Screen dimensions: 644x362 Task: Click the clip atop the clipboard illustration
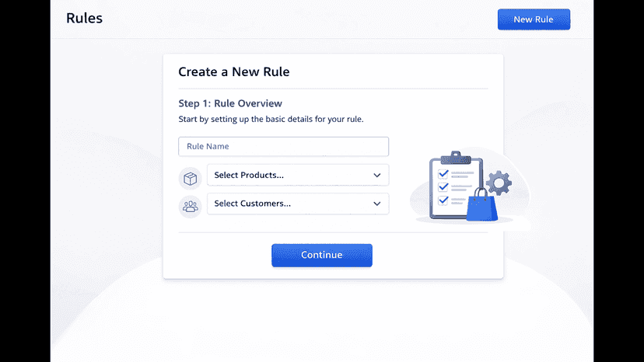pos(456,158)
